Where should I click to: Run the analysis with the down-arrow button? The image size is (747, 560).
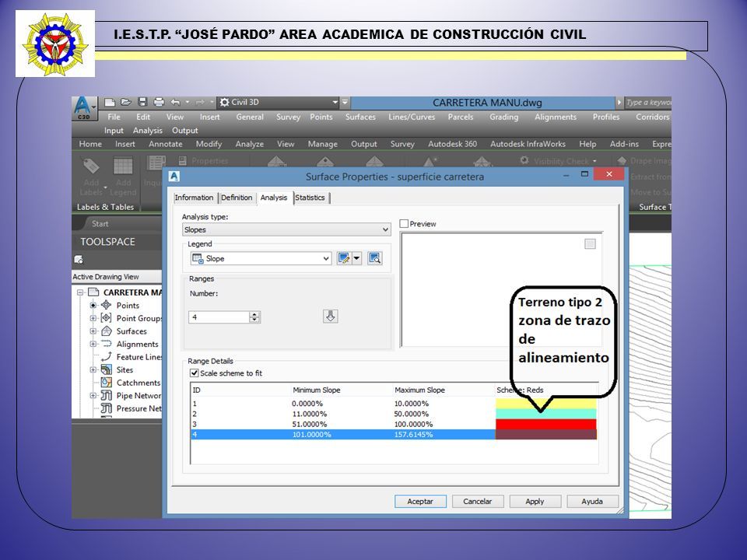pyautogui.click(x=330, y=317)
